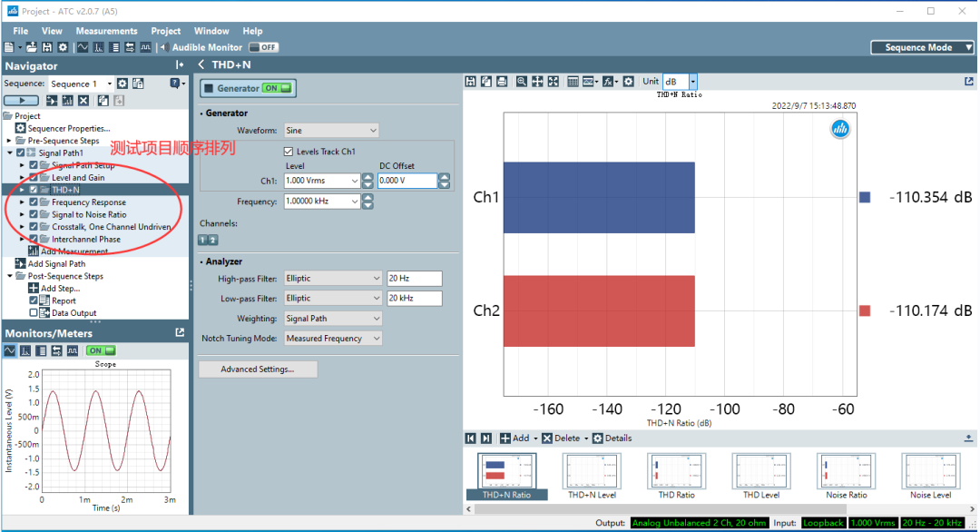Open the Measurements menu

[x=106, y=31]
